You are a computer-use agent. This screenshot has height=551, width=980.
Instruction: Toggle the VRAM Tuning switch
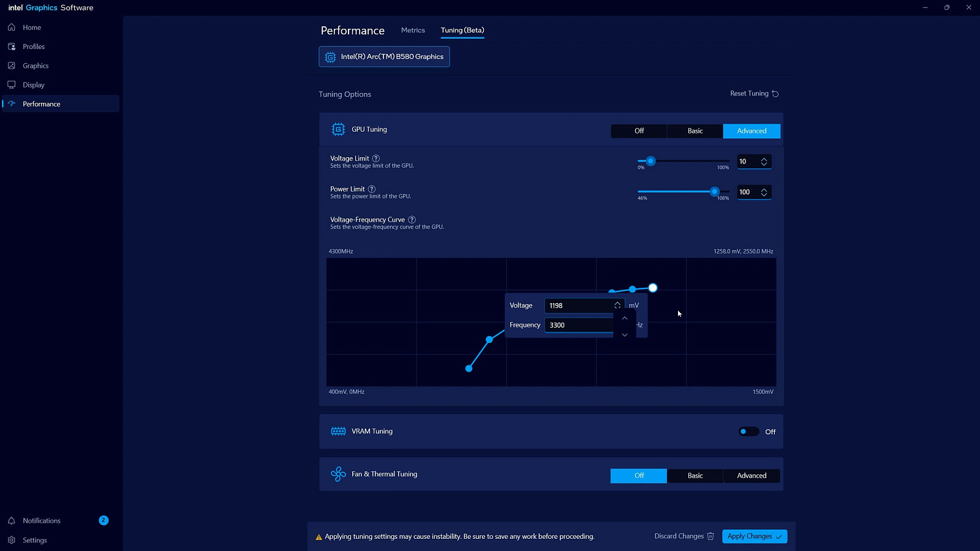pyautogui.click(x=748, y=432)
